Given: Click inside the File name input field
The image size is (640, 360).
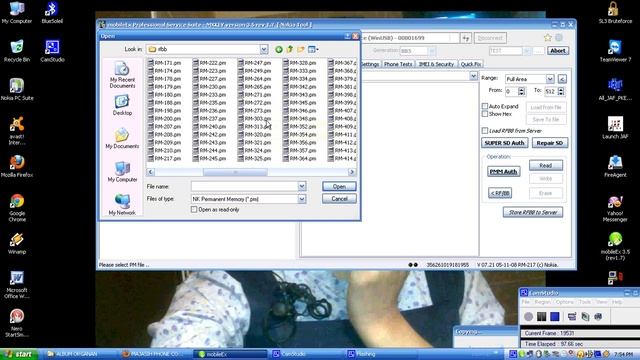Looking at the screenshot, I should (244, 187).
